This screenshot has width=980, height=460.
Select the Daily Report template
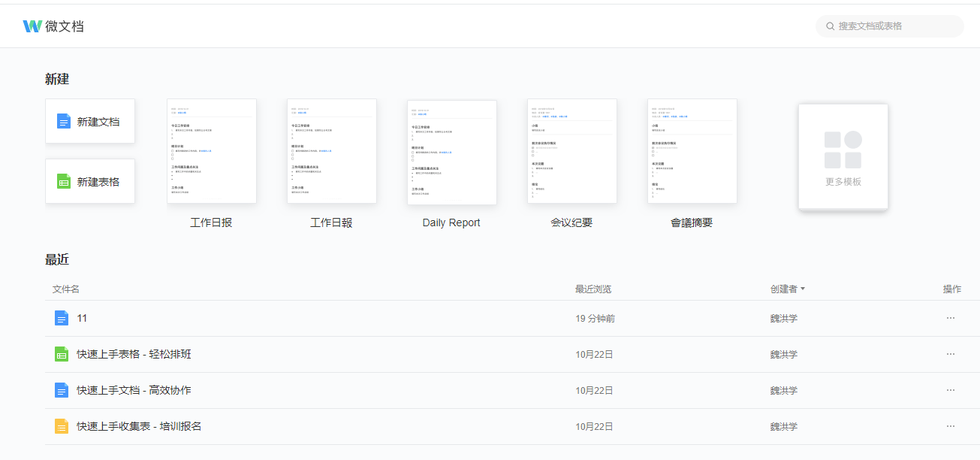click(x=451, y=152)
